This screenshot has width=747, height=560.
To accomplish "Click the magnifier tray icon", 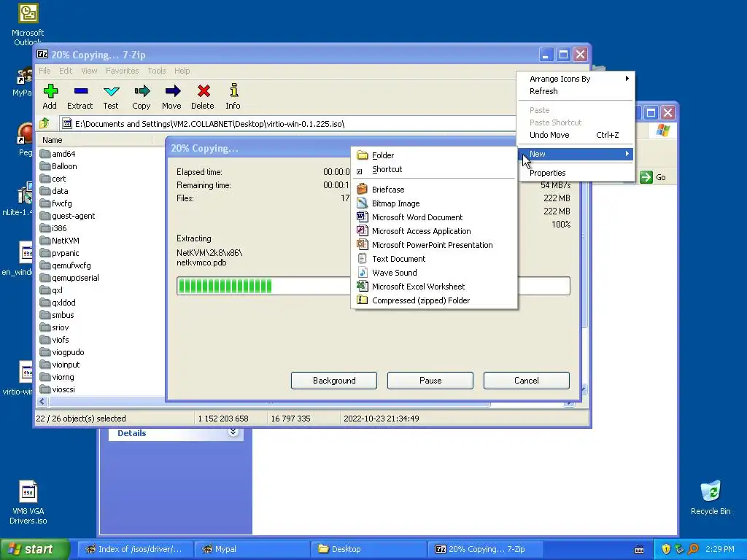I will [x=693, y=549].
